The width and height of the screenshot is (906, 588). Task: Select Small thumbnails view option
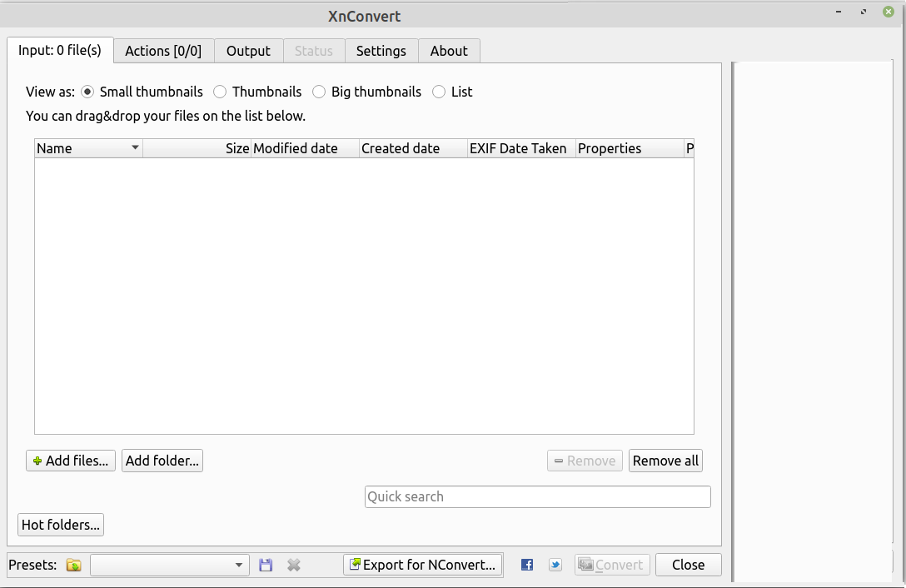point(87,92)
